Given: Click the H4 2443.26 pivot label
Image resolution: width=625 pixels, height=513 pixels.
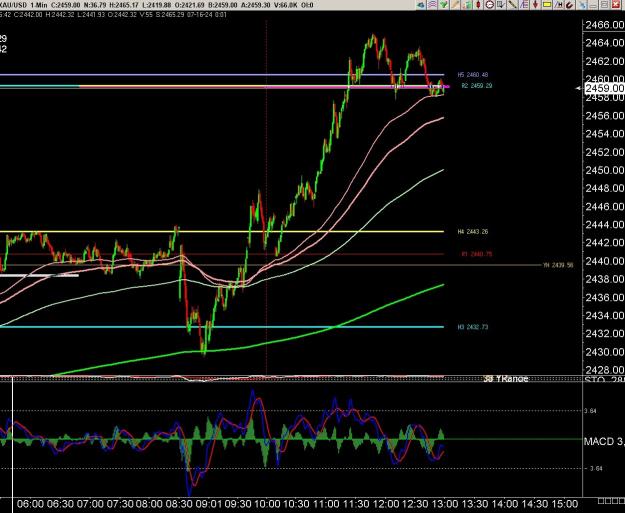Looking at the screenshot, I should [x=473, y=232].
